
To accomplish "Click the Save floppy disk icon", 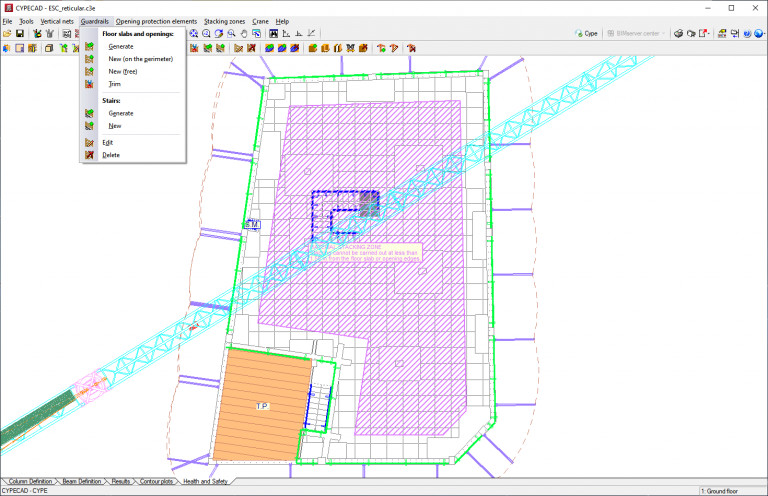I will 20,34.
